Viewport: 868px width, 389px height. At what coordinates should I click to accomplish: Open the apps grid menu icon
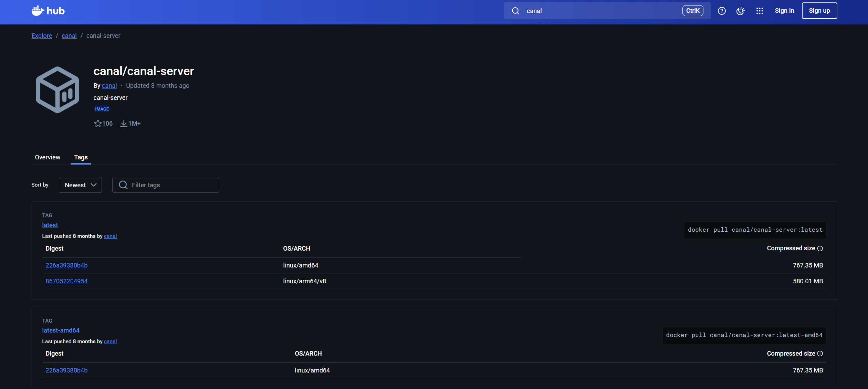point(760,11)
